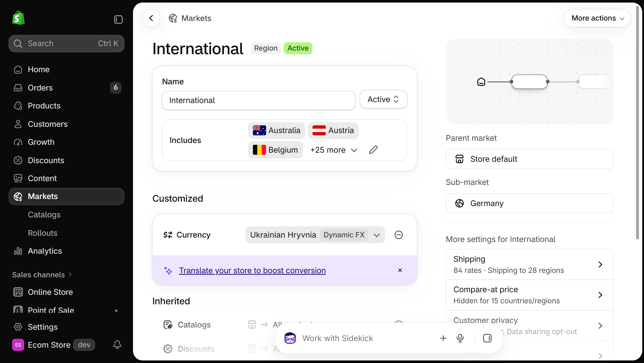Click the Dynamic FX badge

(x=344, y=235)
